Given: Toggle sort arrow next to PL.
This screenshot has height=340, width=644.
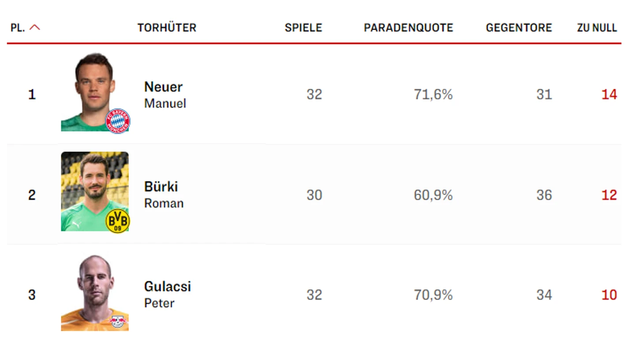Looking at the screenshot, I should [x=35, y=27].
